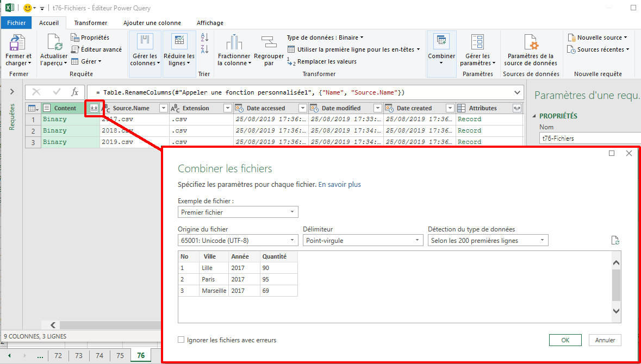Open the Nouvelle source dropdown
The height and width of the screenshot is (364, 641).
598,37
